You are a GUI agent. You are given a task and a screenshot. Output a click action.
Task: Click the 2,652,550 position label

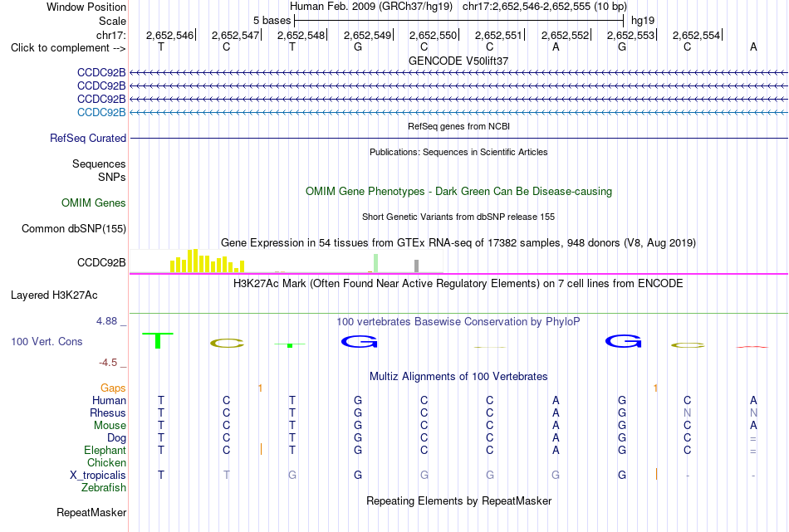click(433, 35)
